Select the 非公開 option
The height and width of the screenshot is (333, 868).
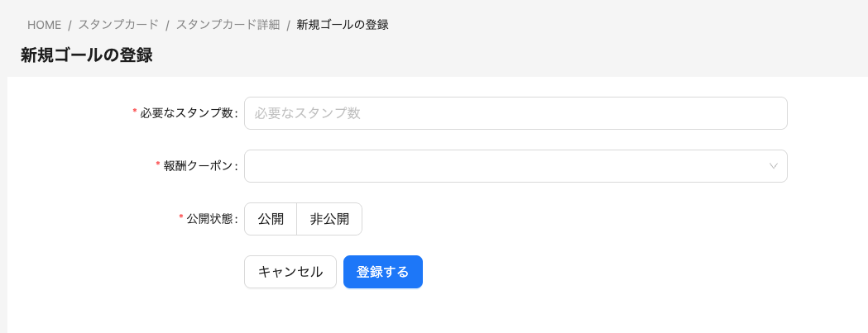tap(329, 219)
